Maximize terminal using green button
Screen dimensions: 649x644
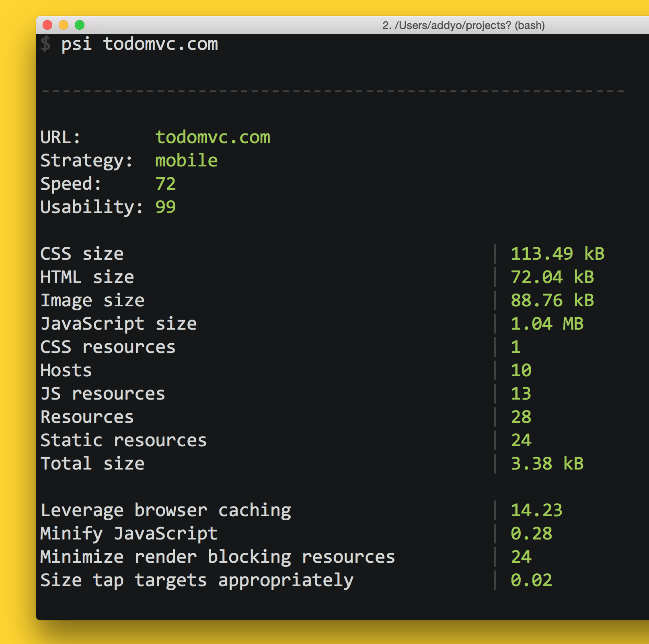pyautogui.click(x=80, y=25)
